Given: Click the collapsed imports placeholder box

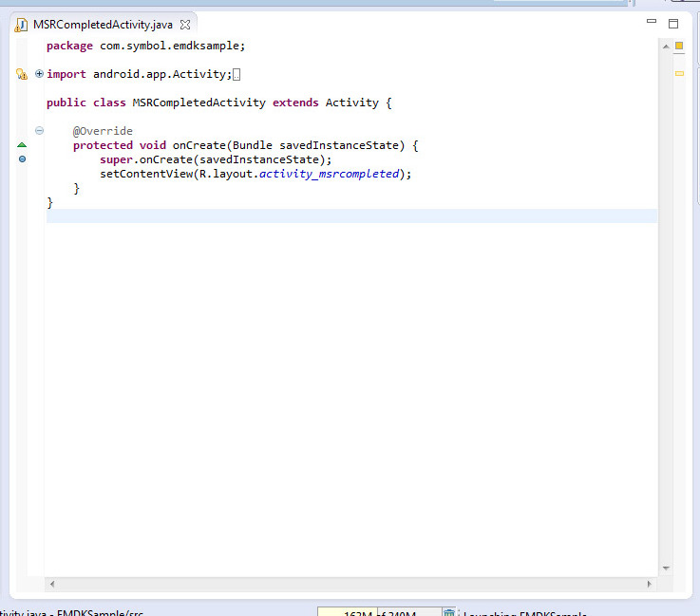Looking at the screenshot, I should click(x=236, y=74).
